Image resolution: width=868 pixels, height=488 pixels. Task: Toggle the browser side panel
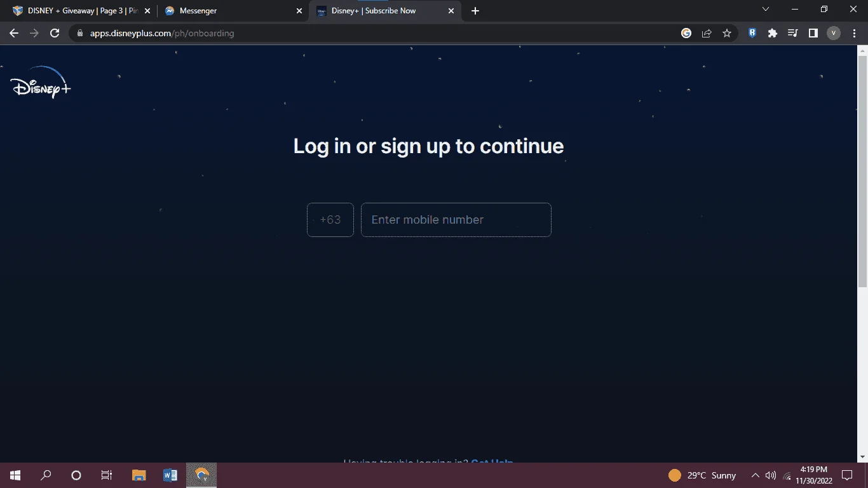click(x=813, y=33)
